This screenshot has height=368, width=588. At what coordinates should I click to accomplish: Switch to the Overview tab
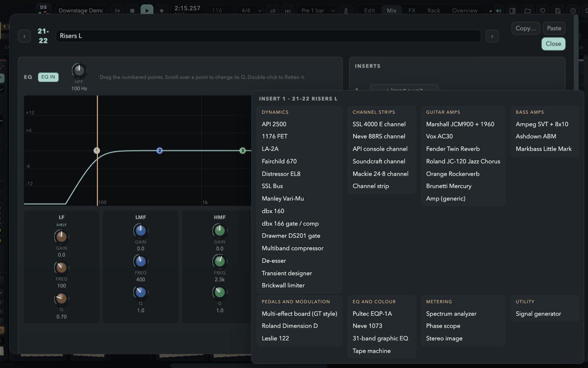point(465,11)
